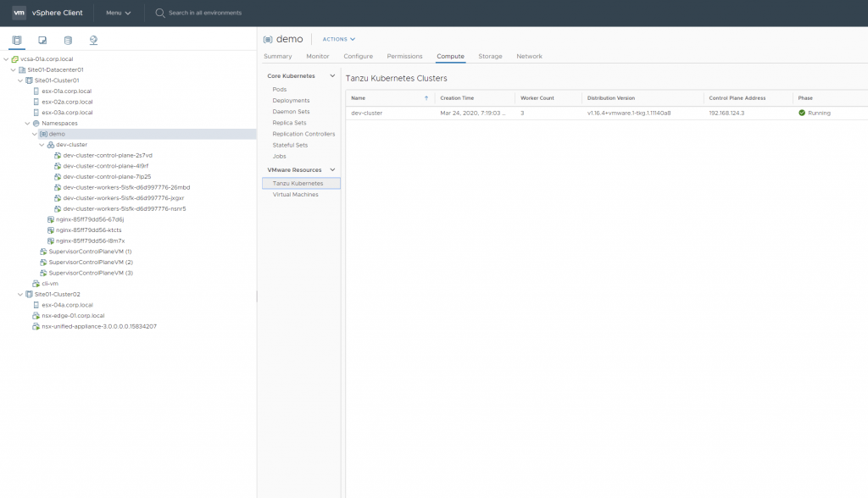868x498 pixels.
Task: Collapse the Site01-Cluster02 tree node
Action: coord(20,295)
